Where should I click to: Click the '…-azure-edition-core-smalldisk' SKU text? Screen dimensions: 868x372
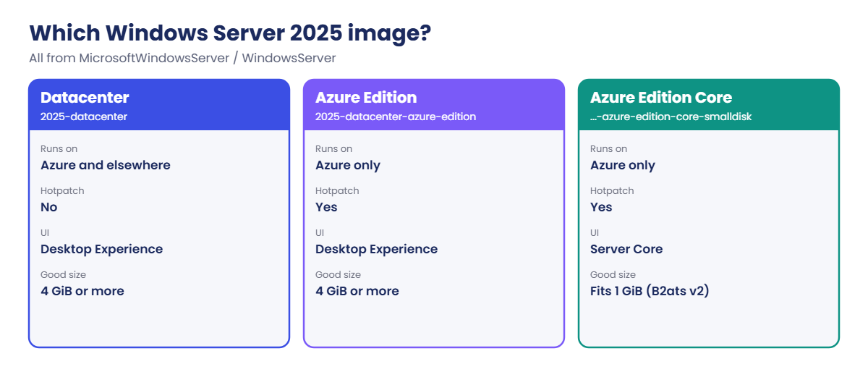click(671, 117)
